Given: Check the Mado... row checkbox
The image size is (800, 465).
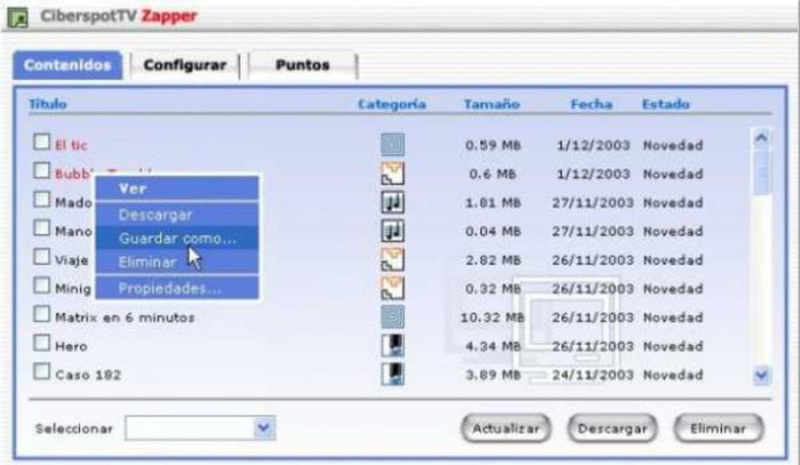Looking at the screenshot, I should click(x=42, y=199).
